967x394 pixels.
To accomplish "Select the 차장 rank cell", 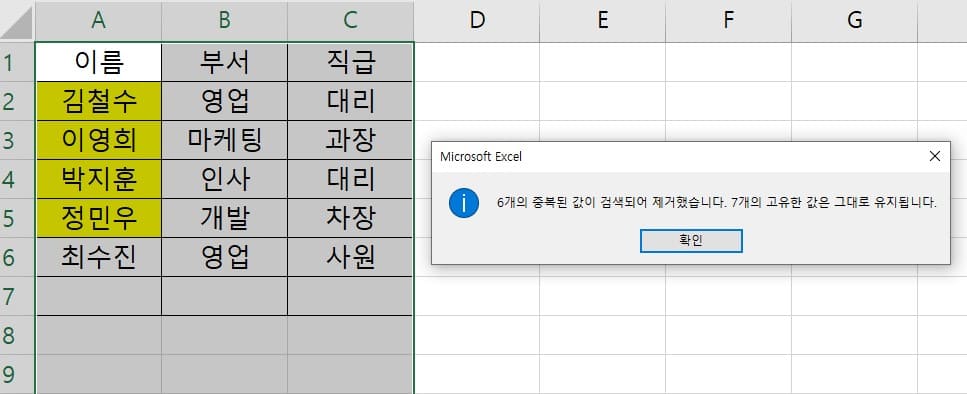I will 350,218.
